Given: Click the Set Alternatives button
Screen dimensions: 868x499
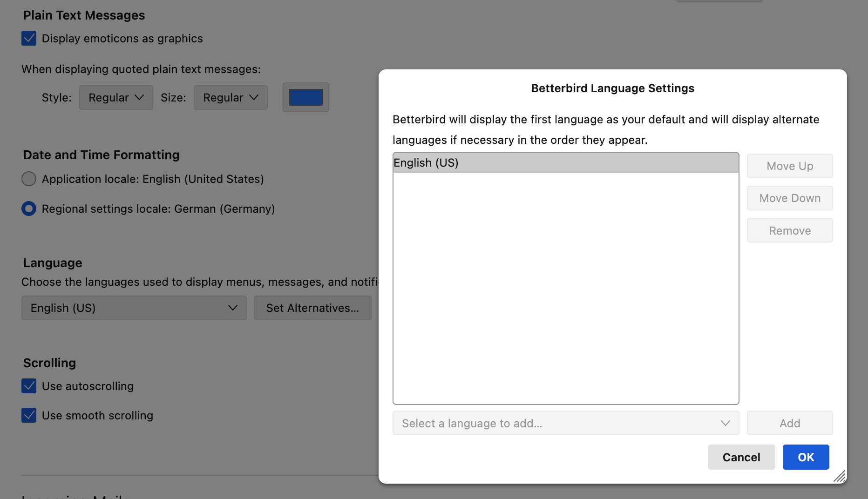Looking at the screenshot, I should tap(313, 308).
